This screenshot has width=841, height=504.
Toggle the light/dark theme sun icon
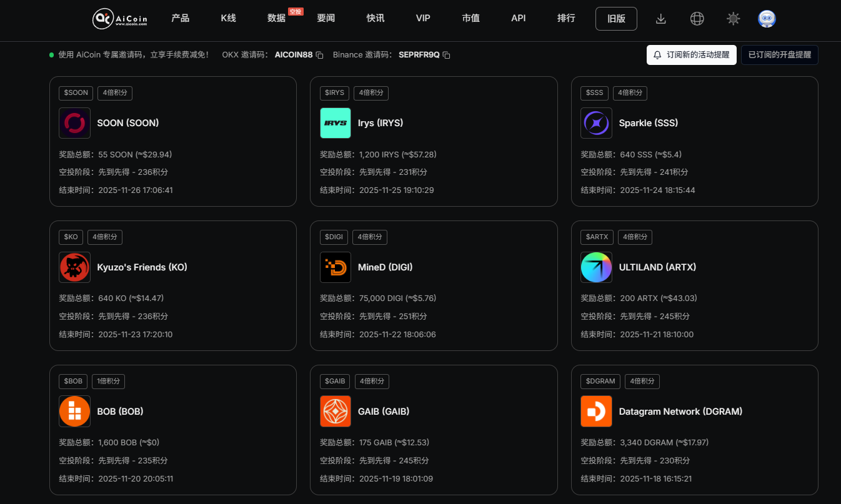733,19
